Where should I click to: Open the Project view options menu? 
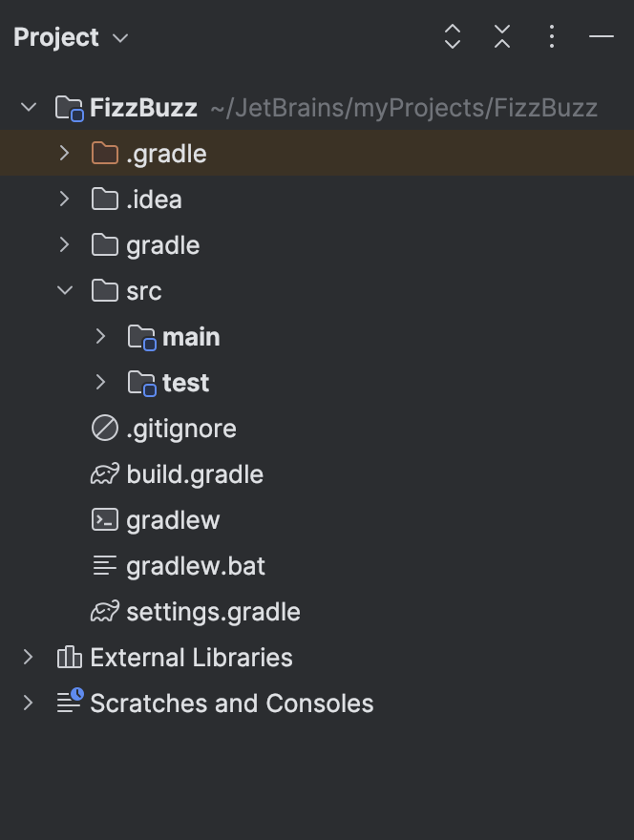pyautogui.click(x=552, y=37)
